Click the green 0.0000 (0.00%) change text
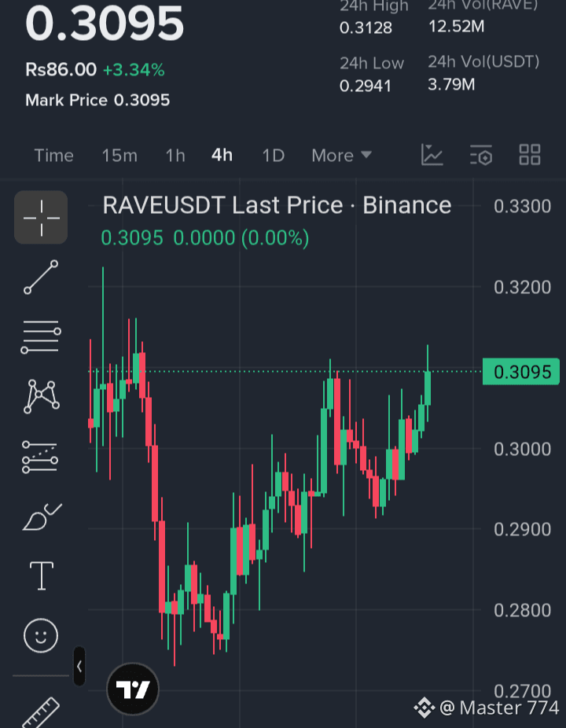Screen dimensions: 566x728 pos(241,238)
